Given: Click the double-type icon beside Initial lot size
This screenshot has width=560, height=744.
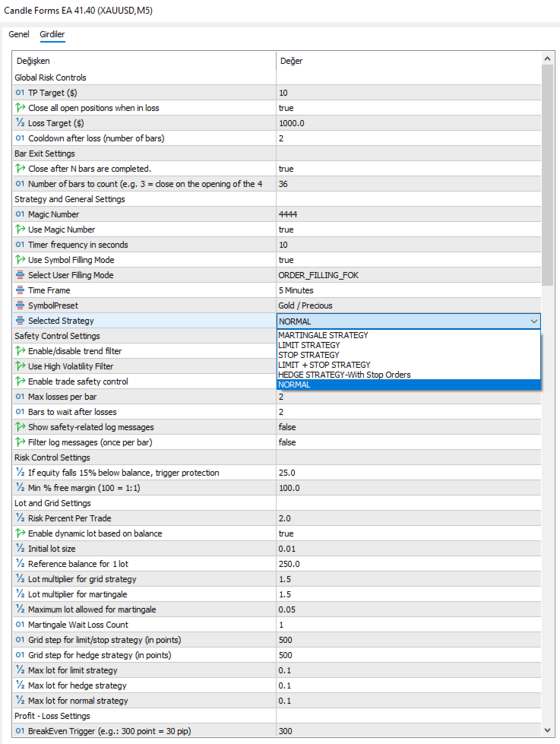Looking at the screenshot, I should [x=20, y=549].
